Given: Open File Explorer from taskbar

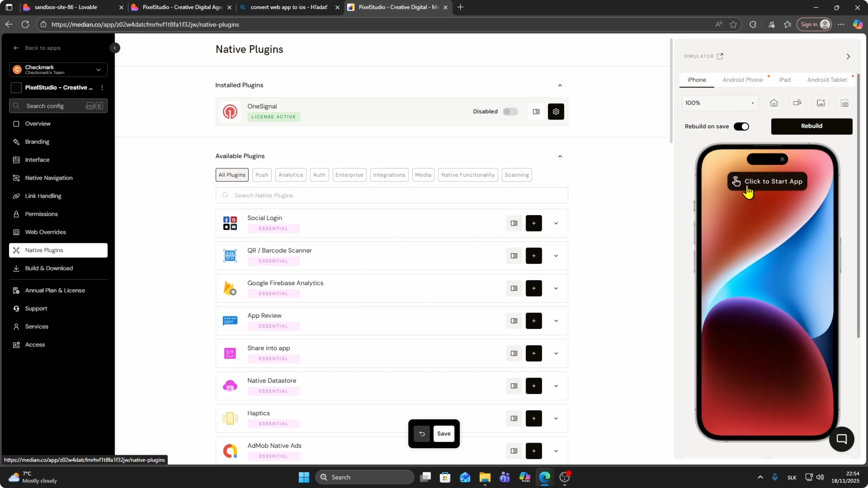Looking at the screenshot, I should tap(484, 477).
